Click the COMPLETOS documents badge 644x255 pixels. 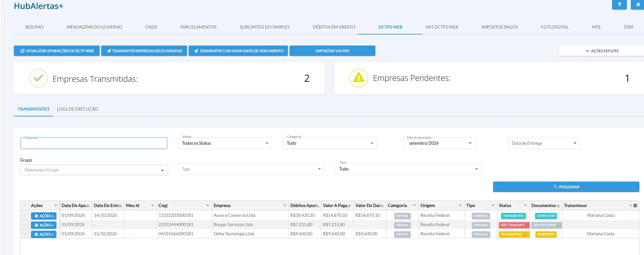click(546, 216)
